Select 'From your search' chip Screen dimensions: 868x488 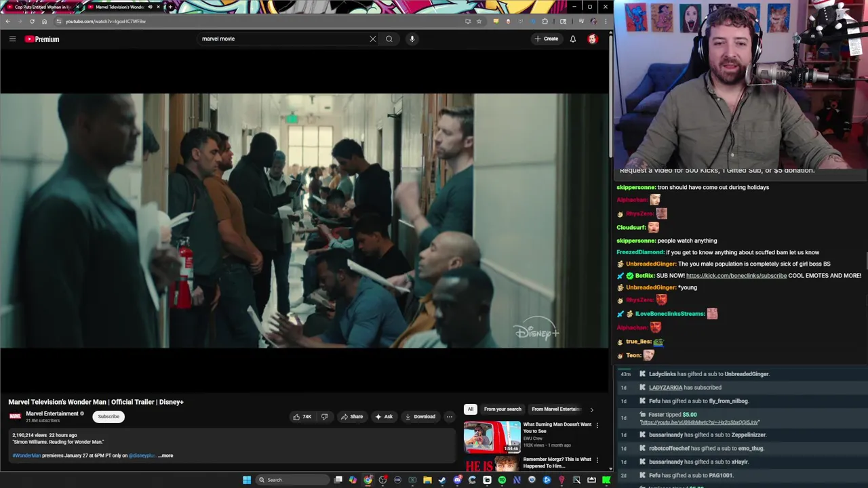tap(502, 409)
